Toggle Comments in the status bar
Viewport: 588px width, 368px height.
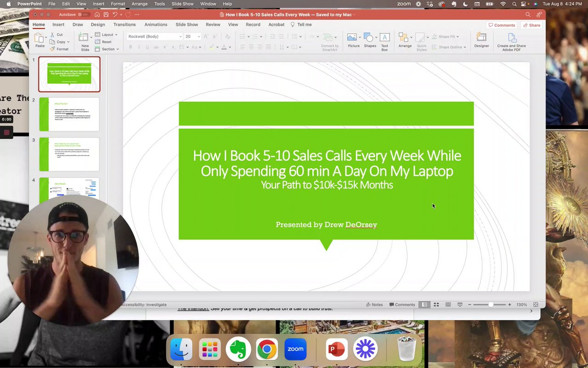(402, 305)
